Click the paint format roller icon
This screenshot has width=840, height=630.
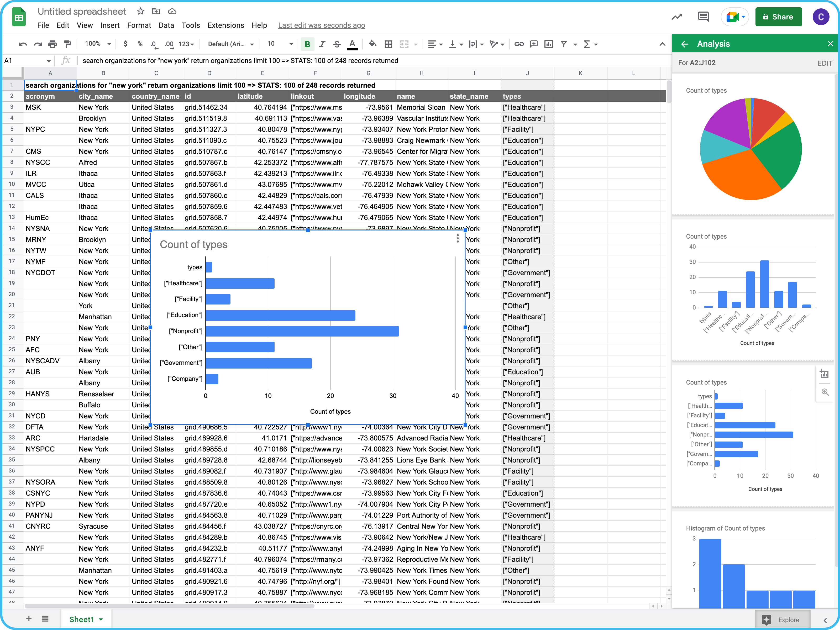pos(68,44)
